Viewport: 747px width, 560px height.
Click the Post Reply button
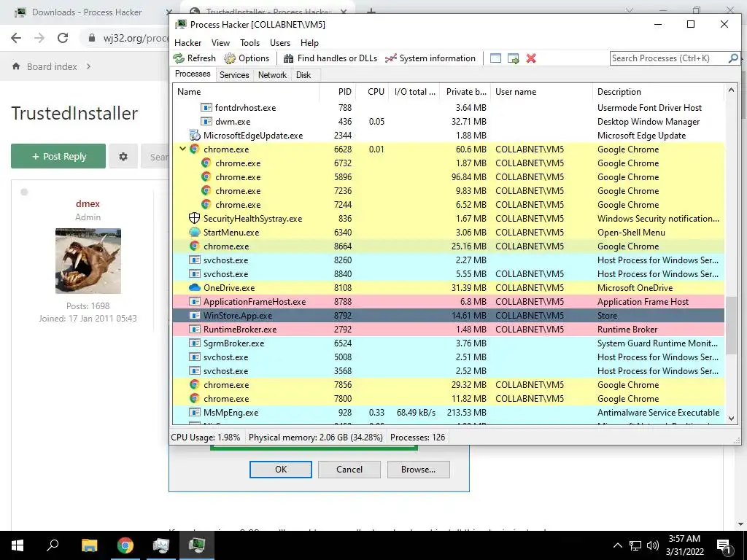click(x=58, y=156)
